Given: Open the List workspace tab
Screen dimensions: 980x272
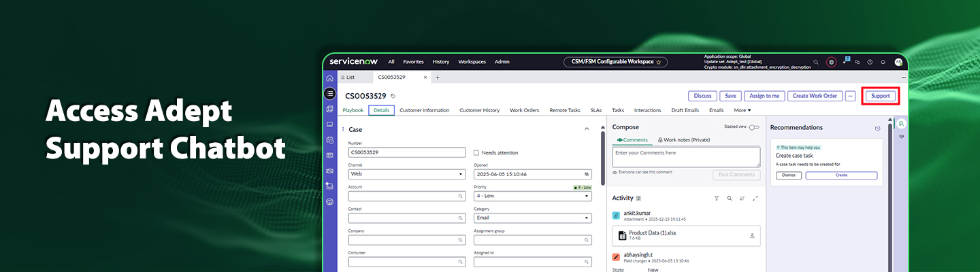Looking at the screenshot, I should coord(347,78).
